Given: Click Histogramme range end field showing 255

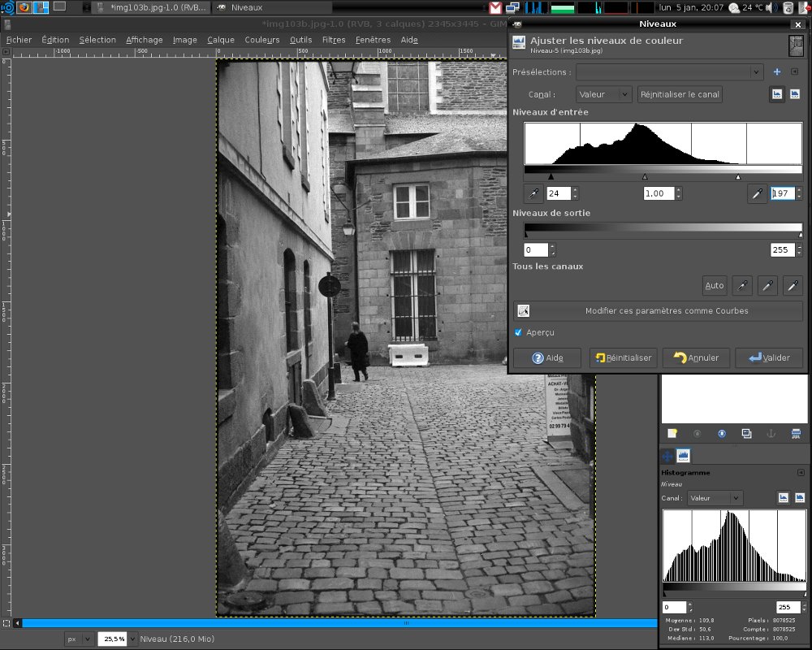Looking at the screenshot, I should click(x=788, y=607).
